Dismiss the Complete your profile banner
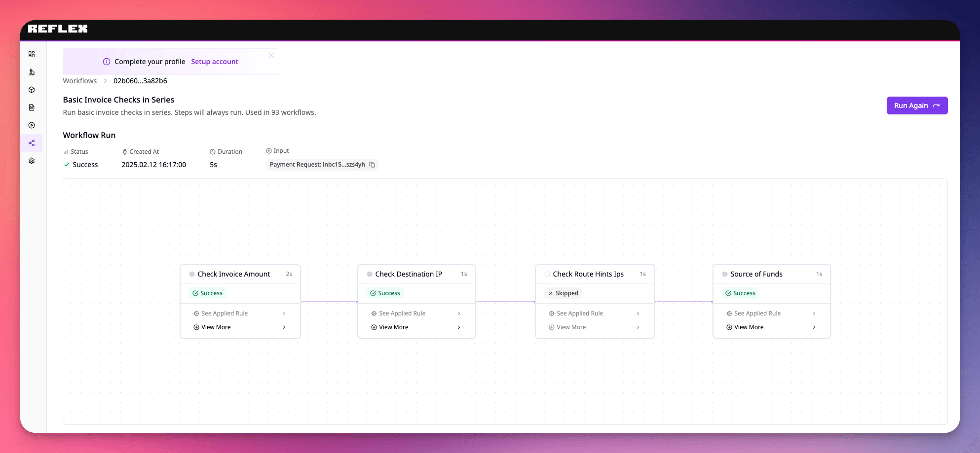Screen dimensions: 980x453 point(271,55)
